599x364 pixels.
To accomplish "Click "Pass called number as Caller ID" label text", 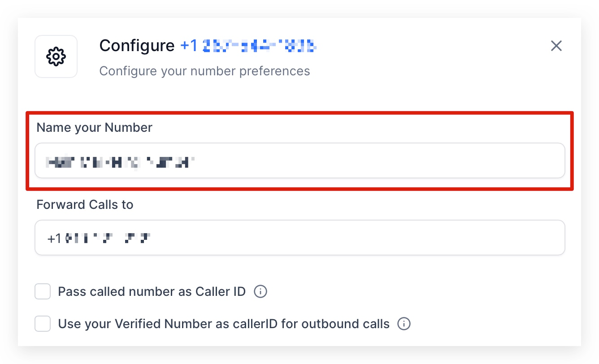I will tap(152, 292).
